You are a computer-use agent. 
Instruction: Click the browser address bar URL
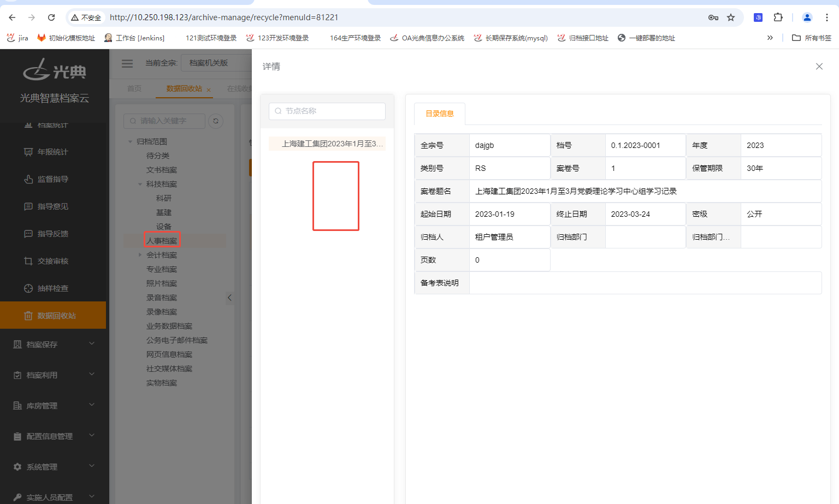(x=224, y=17)
